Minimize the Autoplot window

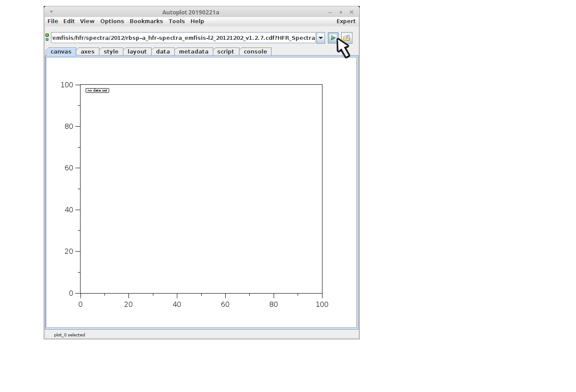click(330, 12)
